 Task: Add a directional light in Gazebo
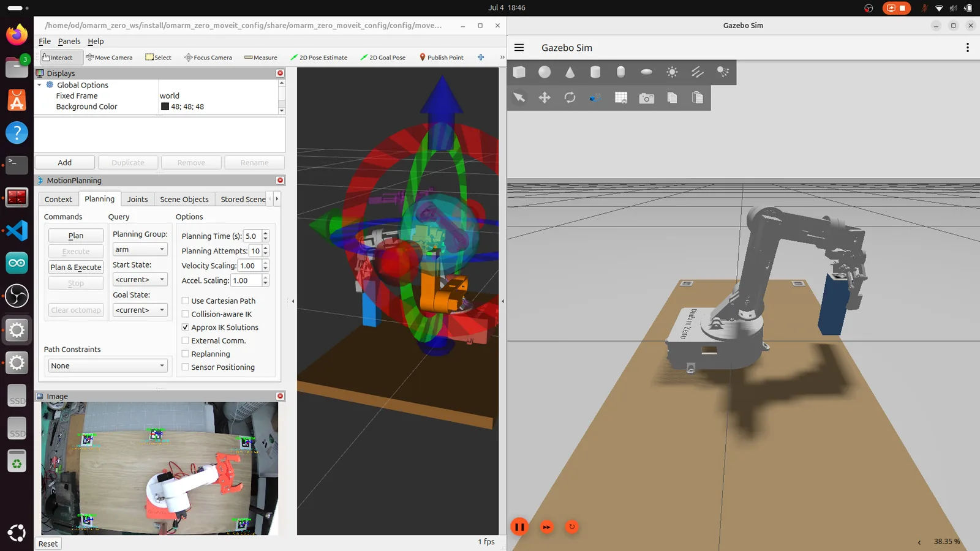698,72
